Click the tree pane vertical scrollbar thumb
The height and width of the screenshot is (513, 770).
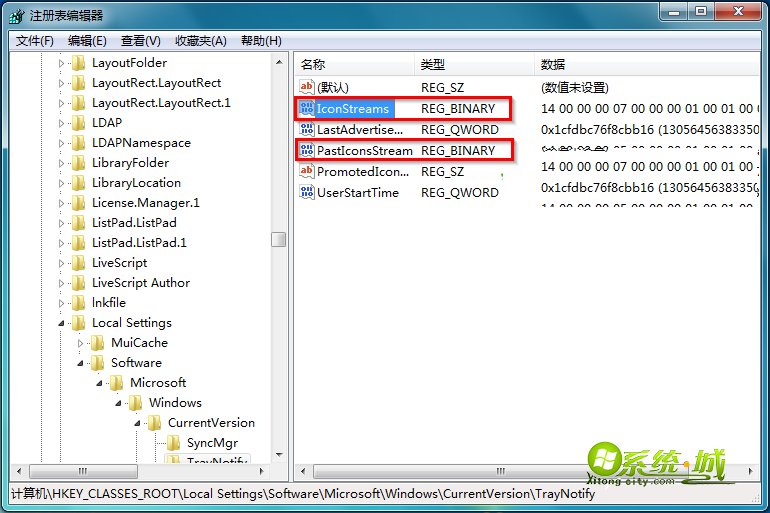tap(278, 240)
